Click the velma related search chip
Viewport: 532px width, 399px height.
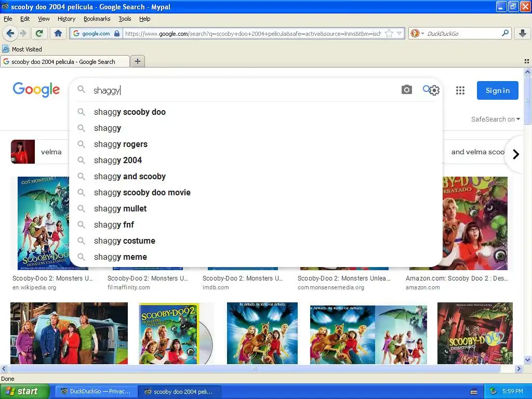[x=39, y=152]
